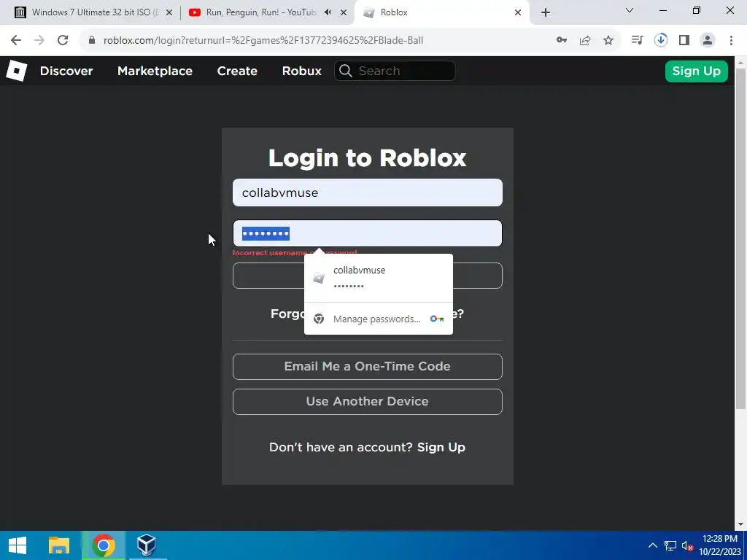
Task: Click Email Me a One-Time Code
Action: (368, 366)
